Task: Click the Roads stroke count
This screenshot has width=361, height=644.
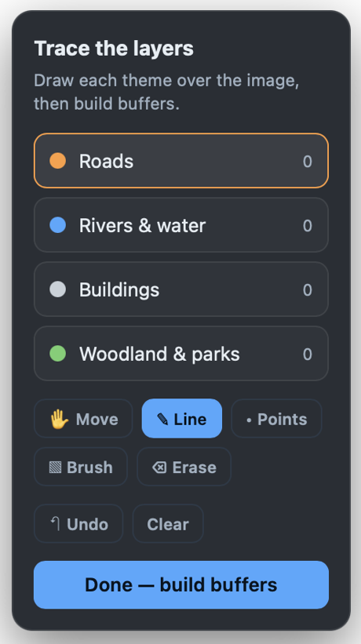Action: point(307,162)
